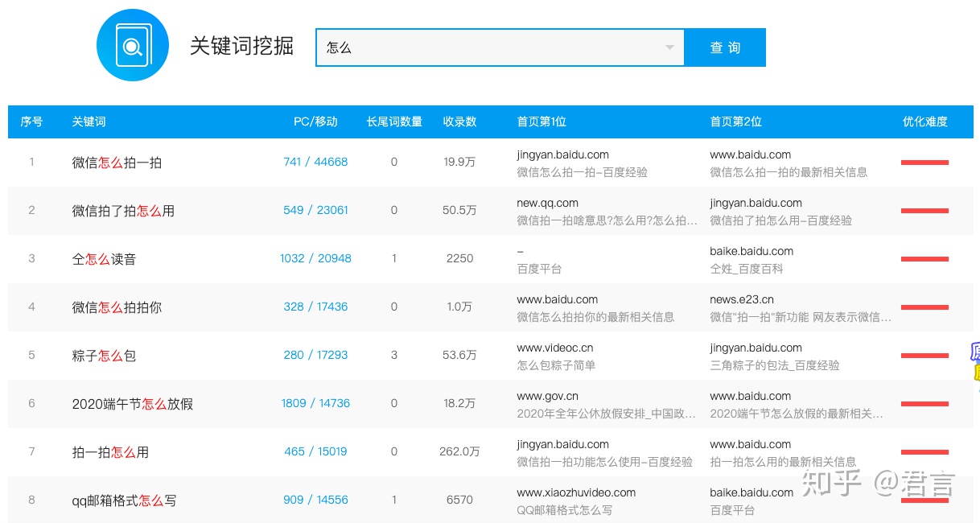Sort by the 收录数 column header
Viewport: 980px width, 523px height.
coord(459,121)
